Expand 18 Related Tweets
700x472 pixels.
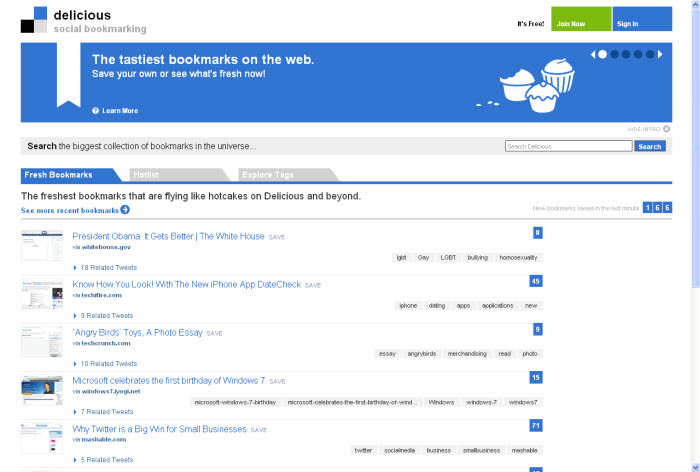[105, 267]
